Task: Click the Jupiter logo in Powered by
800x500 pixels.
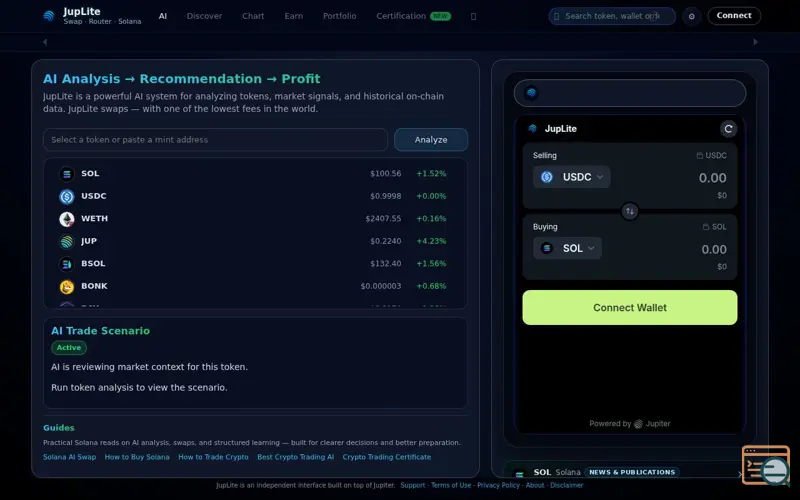Action: 638,423
